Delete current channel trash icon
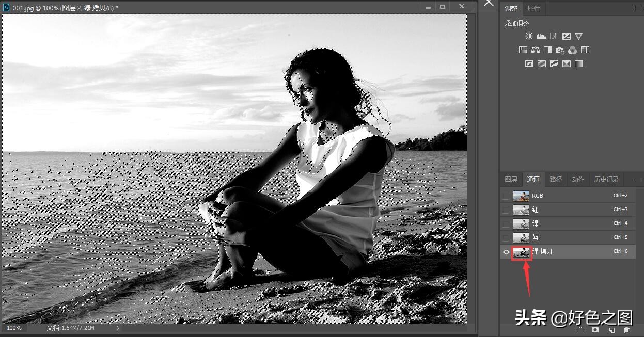Screen dimensions: 644x337 (626, 330)
